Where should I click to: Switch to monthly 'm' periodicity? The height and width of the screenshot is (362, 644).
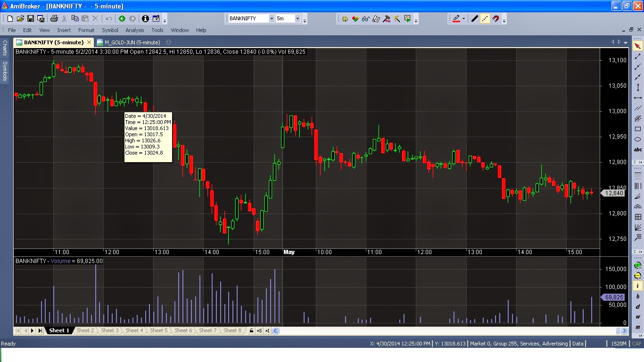click(x=638, y=328)
